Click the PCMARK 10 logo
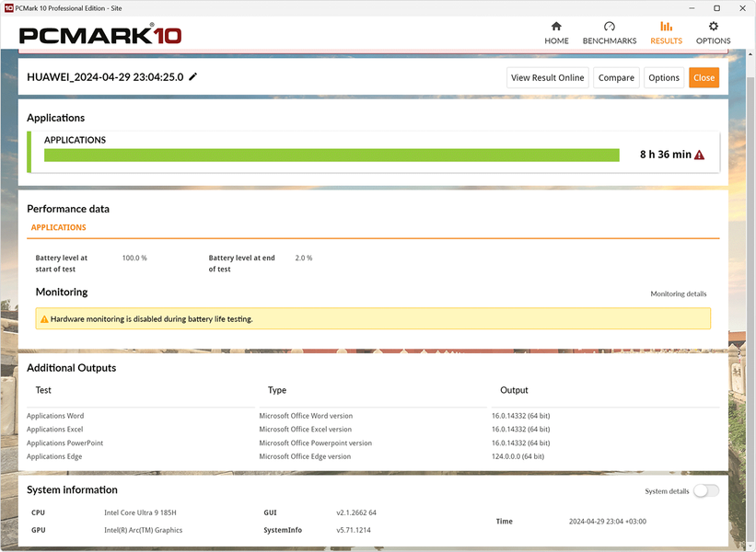 pos(99,35)
